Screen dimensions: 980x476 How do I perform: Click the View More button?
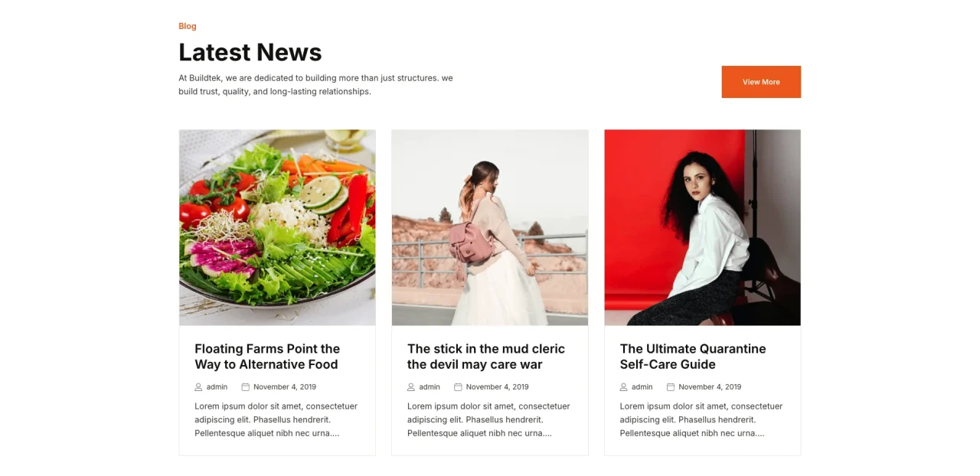(x=761, y=82)
